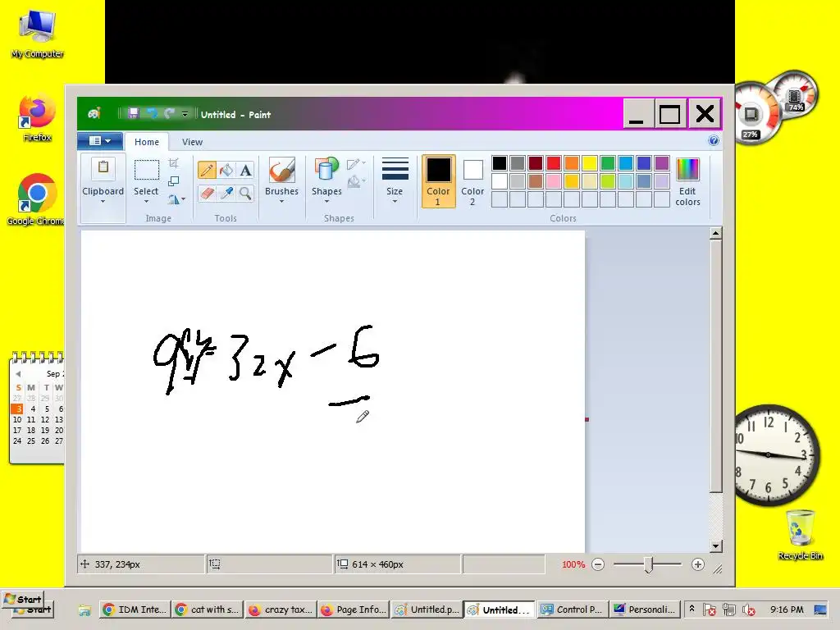Select the Color picker eyedropper tool

tap(226, 194)
